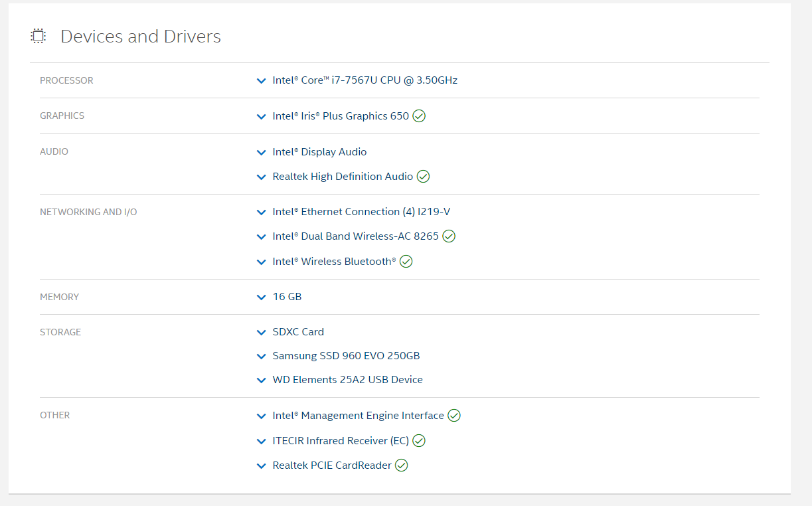Viewport: 812px width, 506px height.
Task: Click the WD Elements 25A2 USB Device text
Action: (x=348, y=380)
